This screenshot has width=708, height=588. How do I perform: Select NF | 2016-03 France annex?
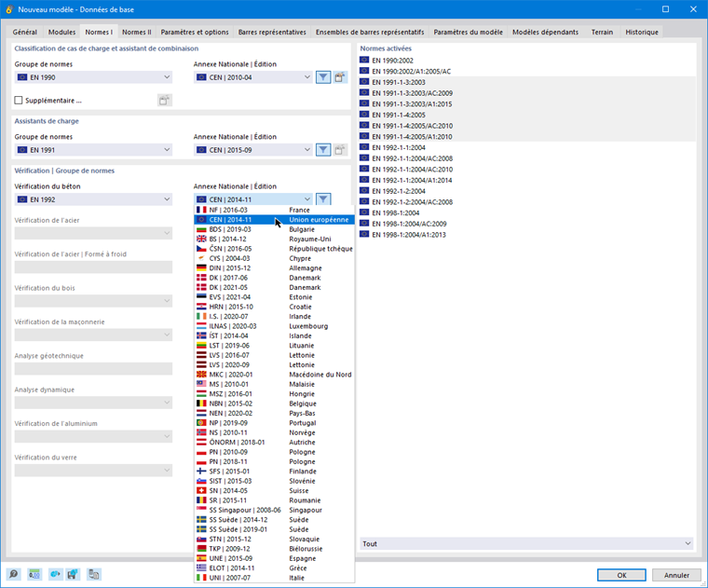pyautogui.click(x=275, y=210)
